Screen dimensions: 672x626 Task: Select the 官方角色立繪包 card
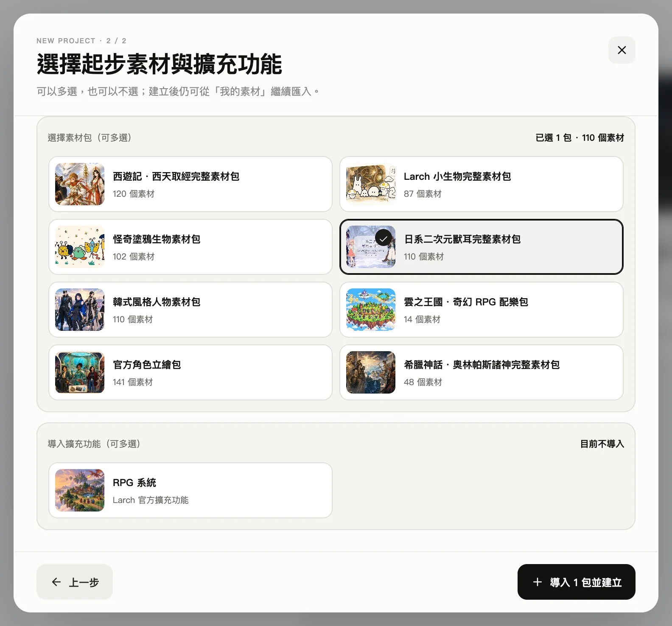(x=190, y=372)
